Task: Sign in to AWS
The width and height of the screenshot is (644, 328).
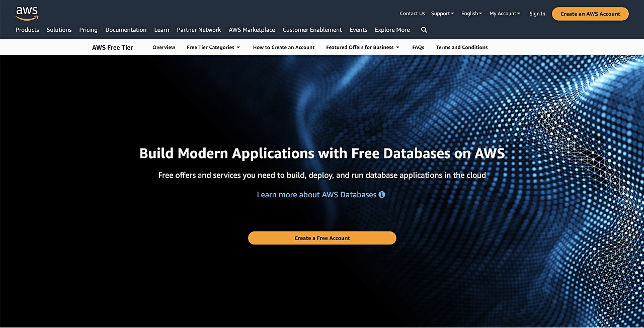Action: click(x=537, y=14)
